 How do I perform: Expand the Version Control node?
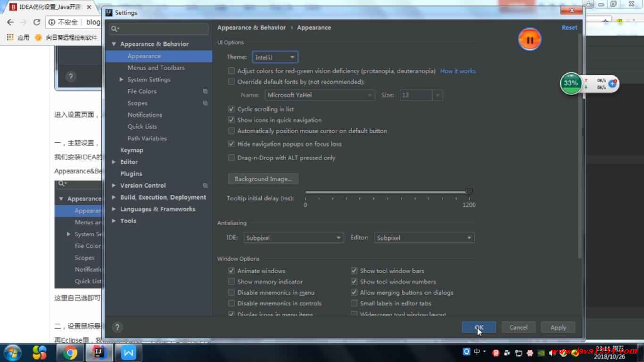(x=114, y=186)
